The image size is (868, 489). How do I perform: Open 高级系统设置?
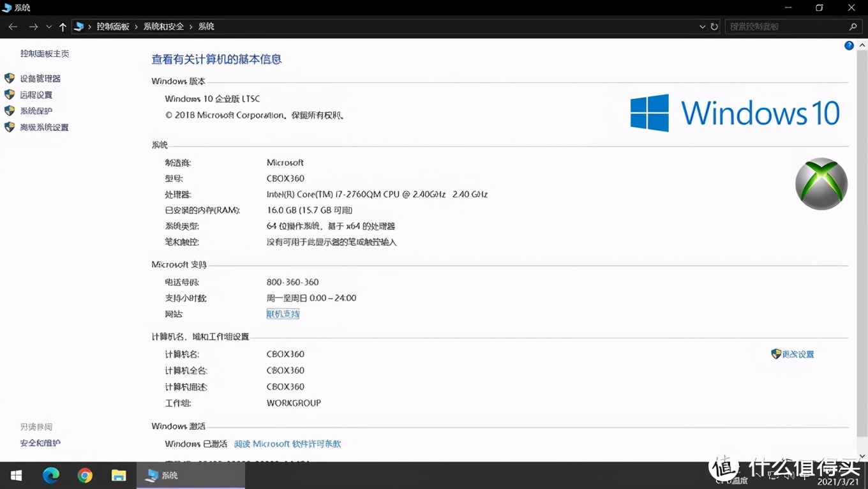click(x=44, y=126)
